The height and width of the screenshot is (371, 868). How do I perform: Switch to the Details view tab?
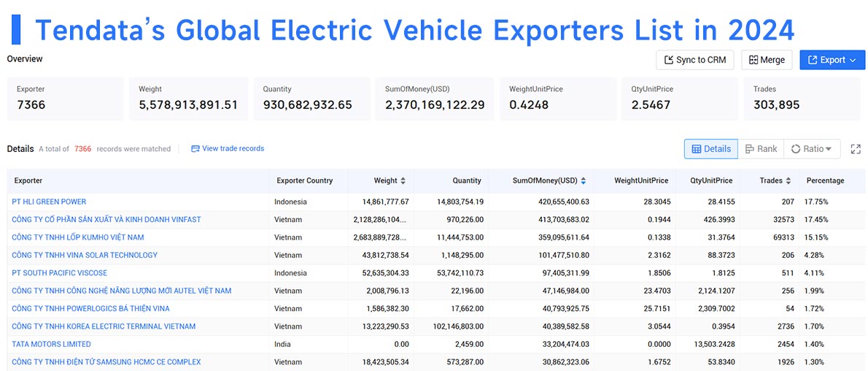click(x=711, y=149)
